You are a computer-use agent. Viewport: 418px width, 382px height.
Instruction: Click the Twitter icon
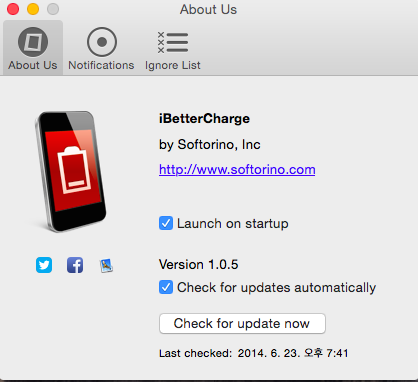click(44, 265)
